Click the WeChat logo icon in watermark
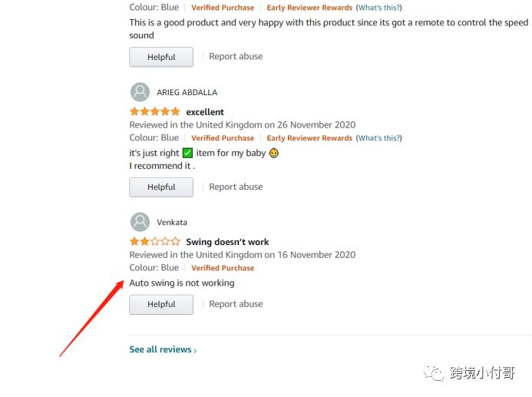This screenshot has width=532, height=397. pyautogui.click(x=434, y=373)
